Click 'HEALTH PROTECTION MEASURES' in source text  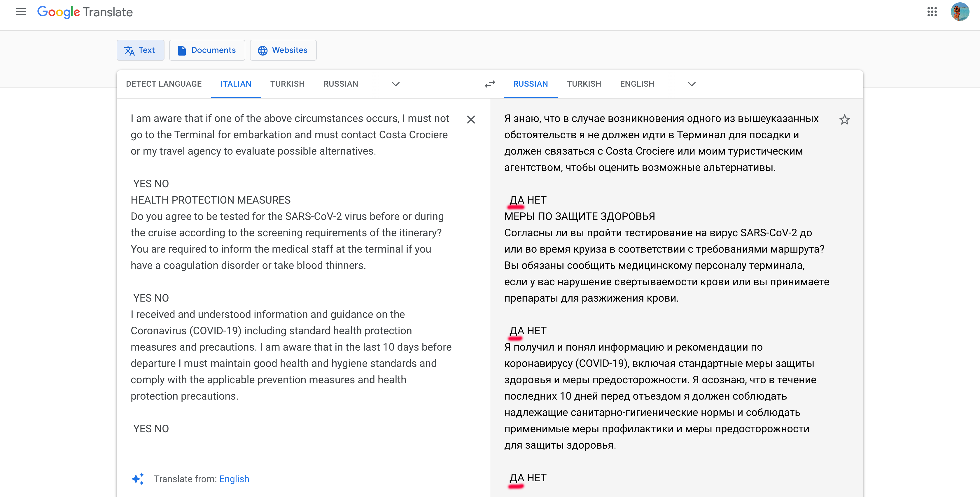211,200
